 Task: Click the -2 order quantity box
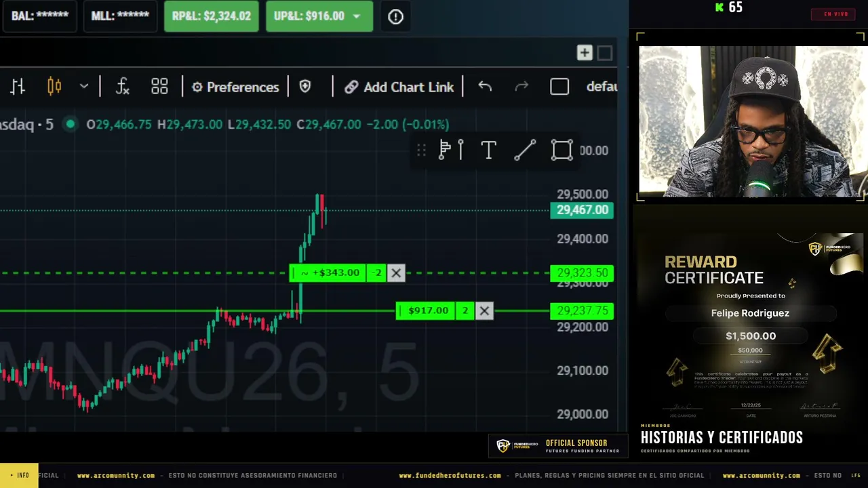377,272
